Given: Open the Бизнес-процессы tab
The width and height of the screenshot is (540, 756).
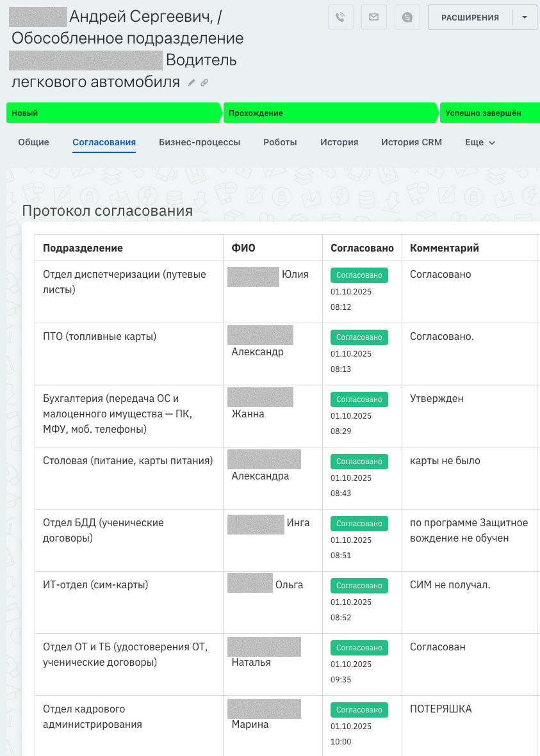Looking at the screenshot, I should [x=199, y=142].
